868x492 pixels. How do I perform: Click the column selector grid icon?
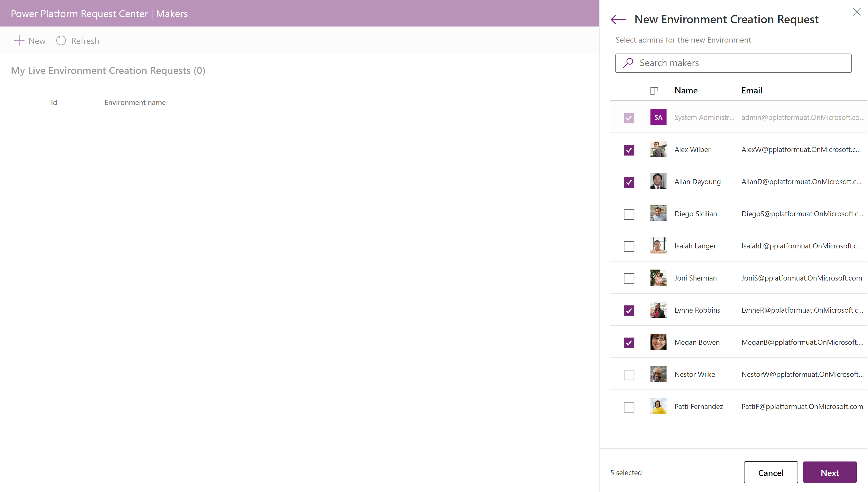point(654,90)
